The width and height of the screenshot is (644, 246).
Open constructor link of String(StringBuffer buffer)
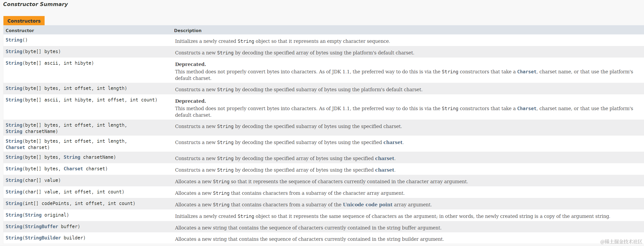click(14, 227)
